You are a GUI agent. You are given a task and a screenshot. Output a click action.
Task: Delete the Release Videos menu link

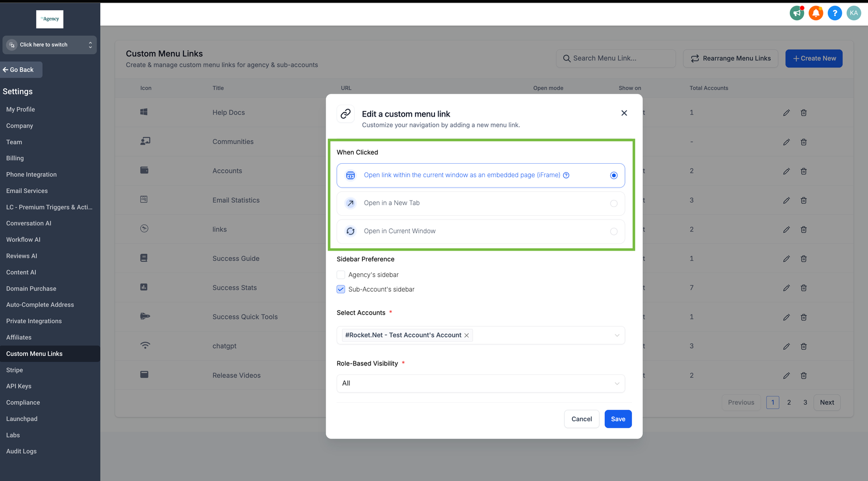click(803, 375)
